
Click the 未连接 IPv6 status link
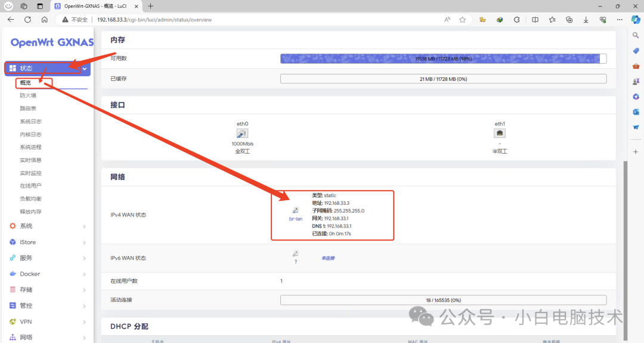pos(328,258)
